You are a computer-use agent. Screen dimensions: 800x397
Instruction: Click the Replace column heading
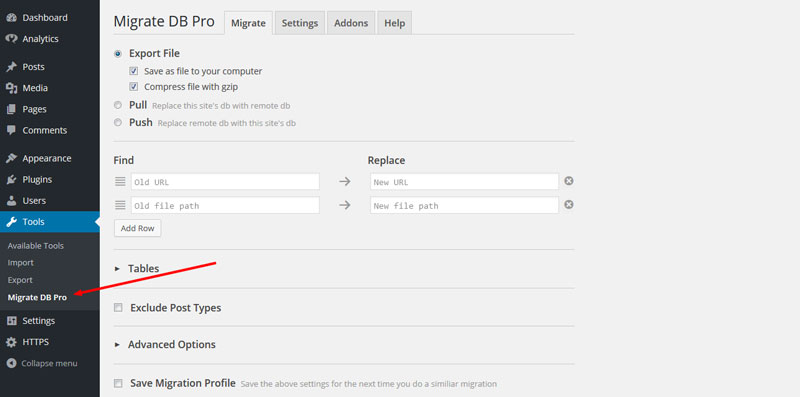[386, 160]
